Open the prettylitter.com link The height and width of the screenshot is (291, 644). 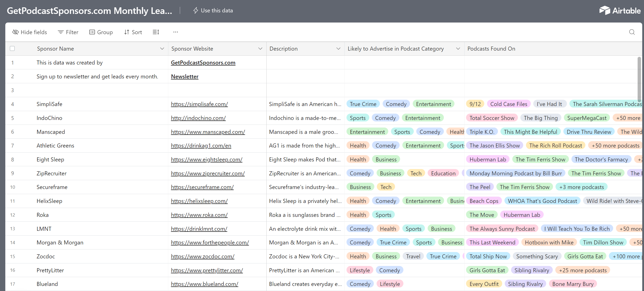tap(207, 270)
